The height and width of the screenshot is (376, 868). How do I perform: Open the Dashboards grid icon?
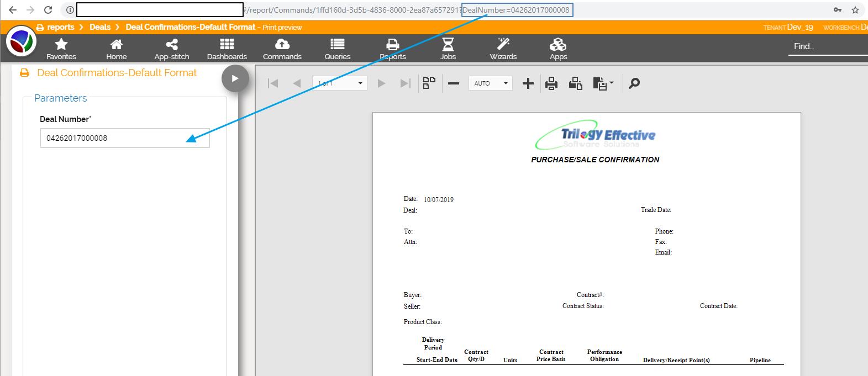click(227, 45)
